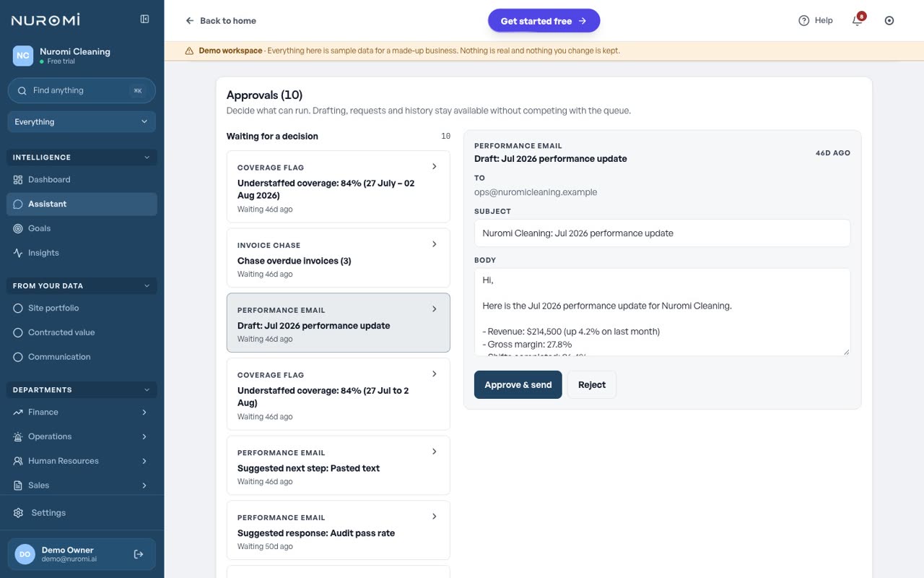Click the Human Resources people icon
Image resolution: width=924 pixels, height=578 pixels.
pos(18,461)
